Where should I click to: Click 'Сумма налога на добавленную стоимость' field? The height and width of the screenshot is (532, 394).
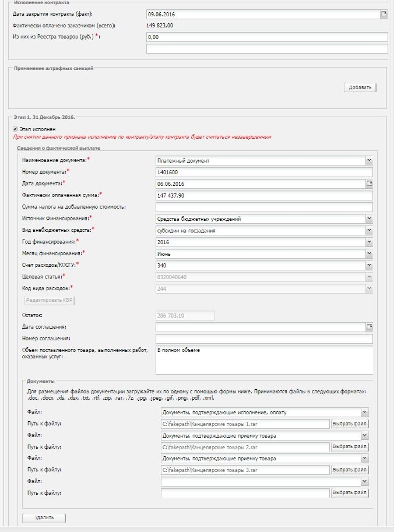pos(264,207)
